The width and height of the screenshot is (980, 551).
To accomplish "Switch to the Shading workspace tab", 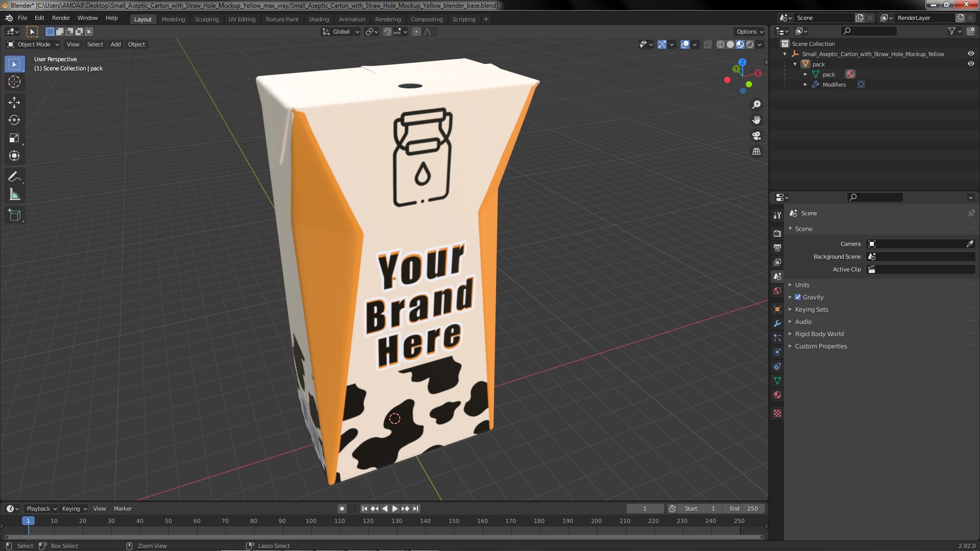I will pyautogui.click(x=318, y=19).
